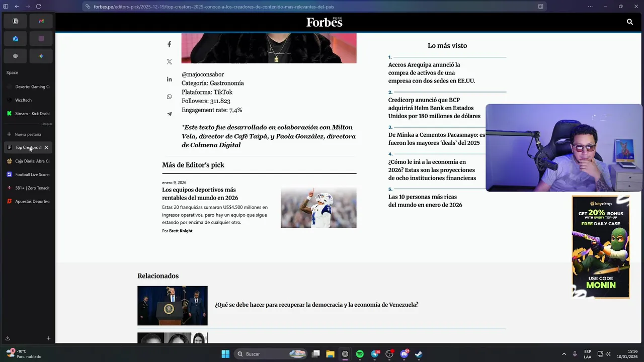Viewport: 644px width, 362px height.
Task: Open downloads icon at sidebar bottom
Action: point(8,338)
